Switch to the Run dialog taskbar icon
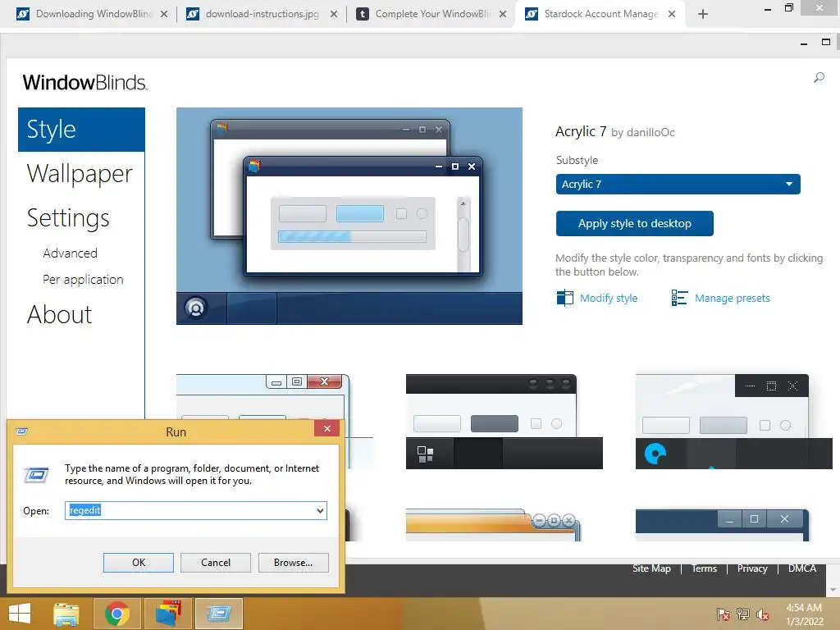 pyautogui.click(x=219, y=614)
